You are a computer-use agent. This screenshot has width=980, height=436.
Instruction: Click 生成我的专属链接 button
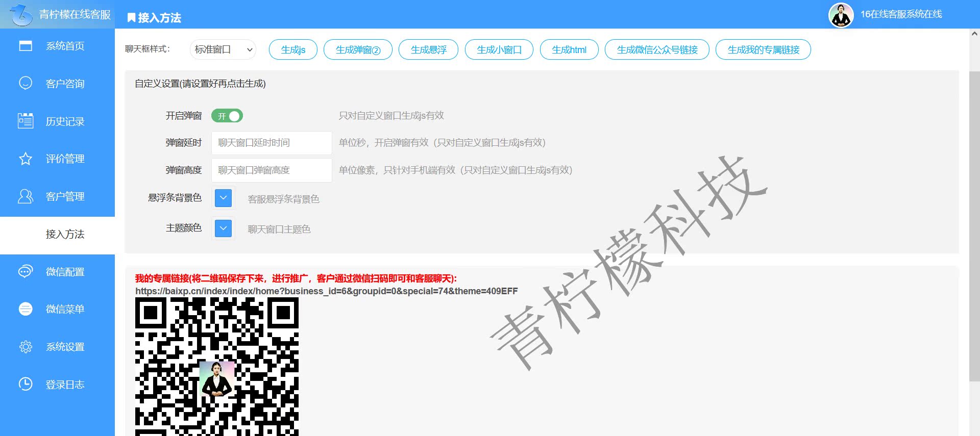coord(763,49)
